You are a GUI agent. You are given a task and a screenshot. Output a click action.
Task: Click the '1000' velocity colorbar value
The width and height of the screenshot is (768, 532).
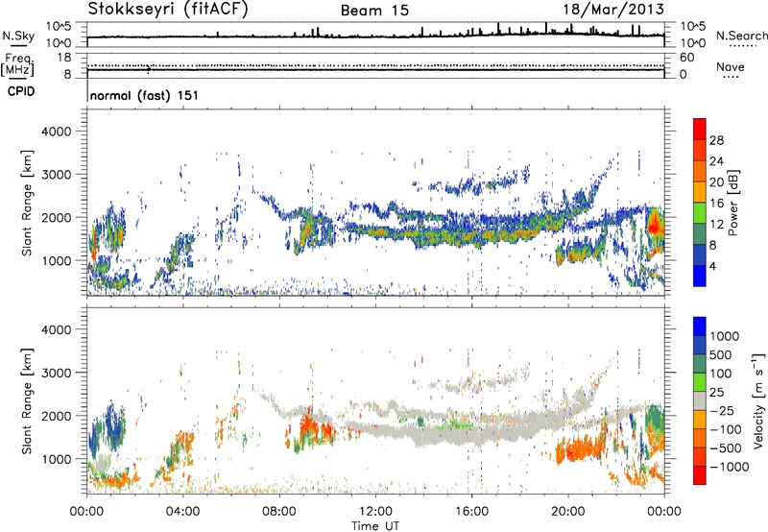(725, 336)
